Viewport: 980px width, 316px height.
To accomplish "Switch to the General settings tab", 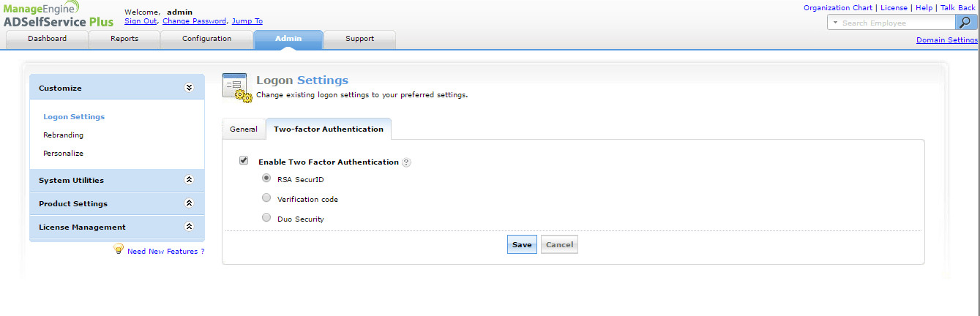I will click(x=244, y=129).
